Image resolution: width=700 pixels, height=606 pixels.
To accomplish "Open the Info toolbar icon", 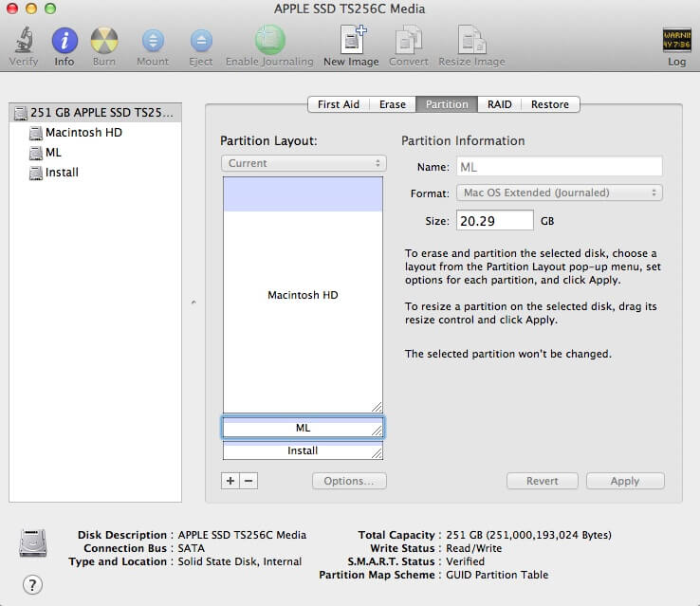I will (x=64, y=40).
